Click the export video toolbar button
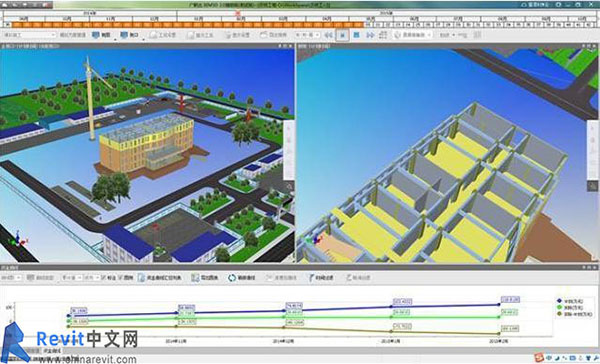This screenshot has width=600, height=364. click(273, 35)
